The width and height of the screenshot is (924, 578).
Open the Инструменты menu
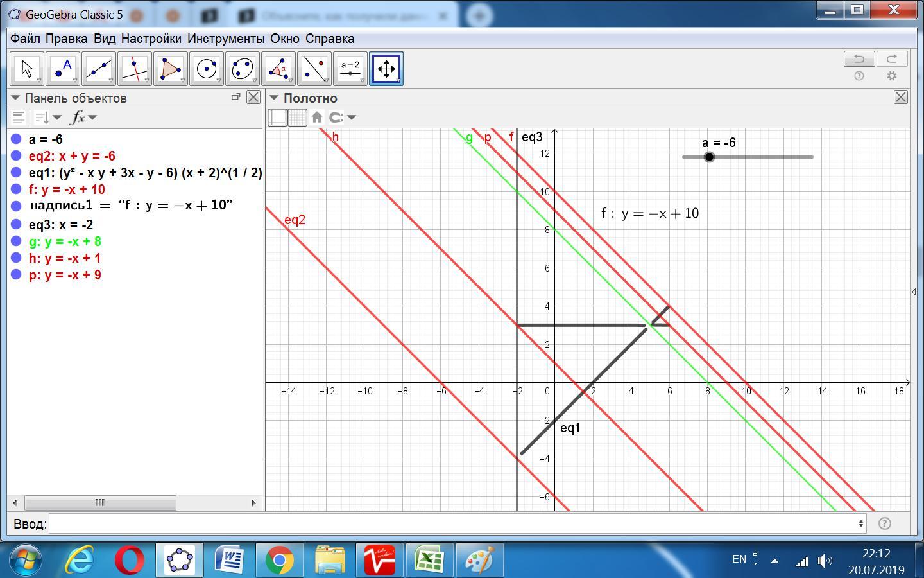(x=226, y=39)
